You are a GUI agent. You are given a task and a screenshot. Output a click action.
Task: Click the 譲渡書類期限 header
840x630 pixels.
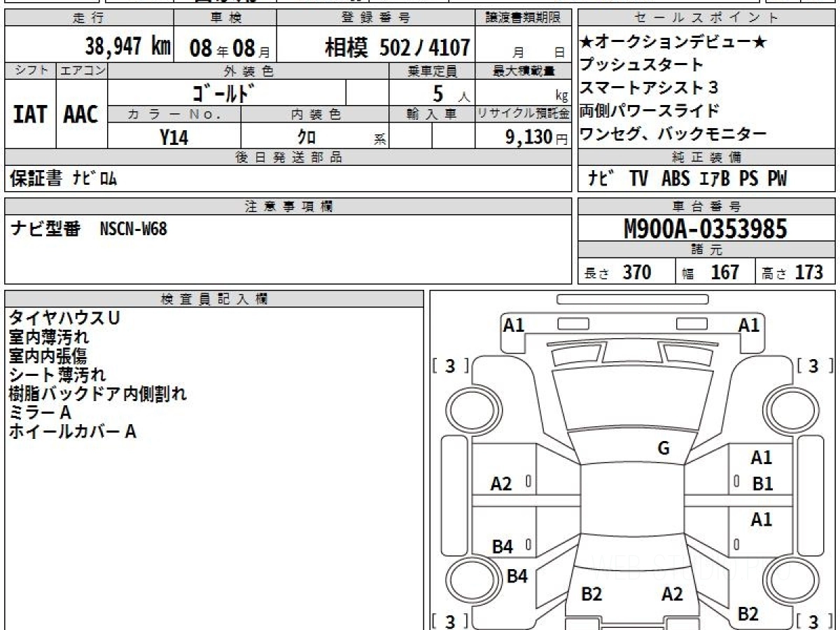524,18
